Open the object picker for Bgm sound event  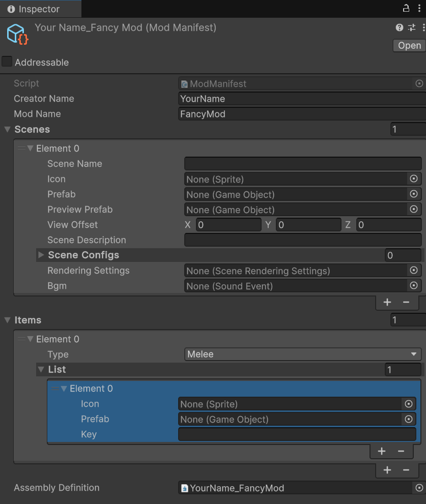(x=413, y=286)
